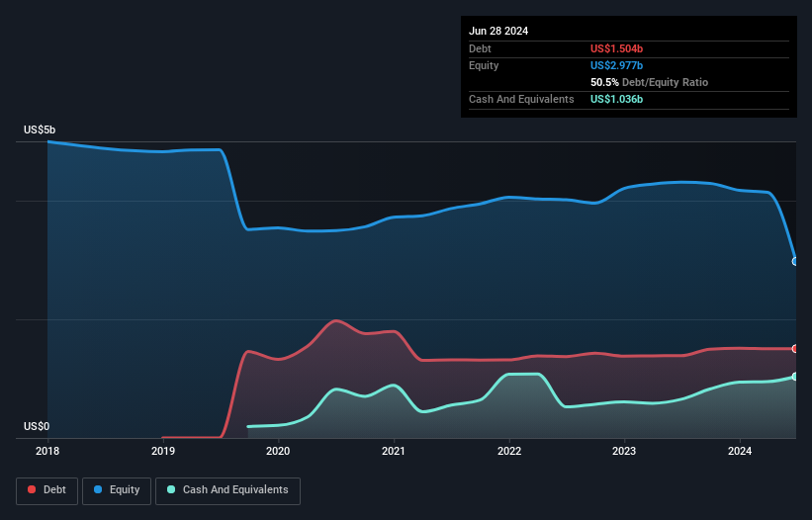
Task: Select the Cash endpoint marker on chart
Action: [x=795, y=376]
